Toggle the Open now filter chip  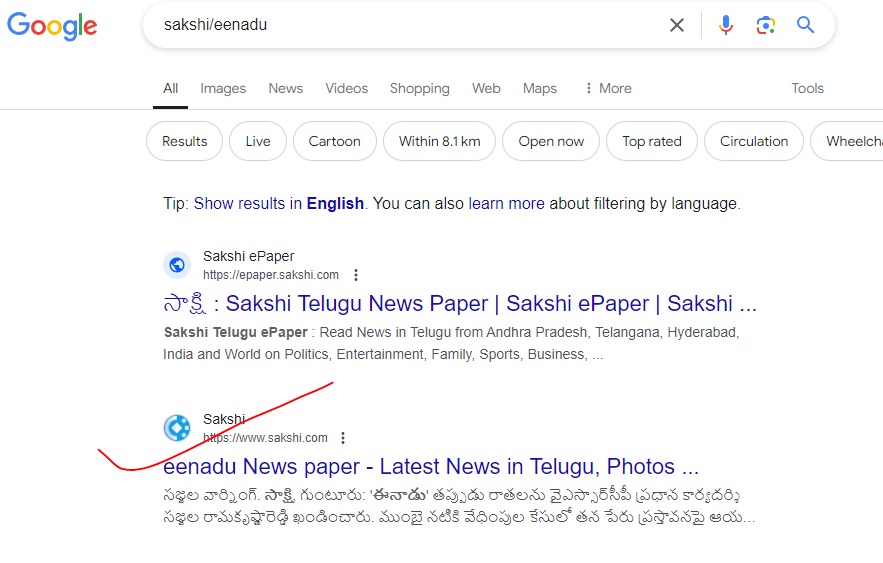(x=550, y=141)
